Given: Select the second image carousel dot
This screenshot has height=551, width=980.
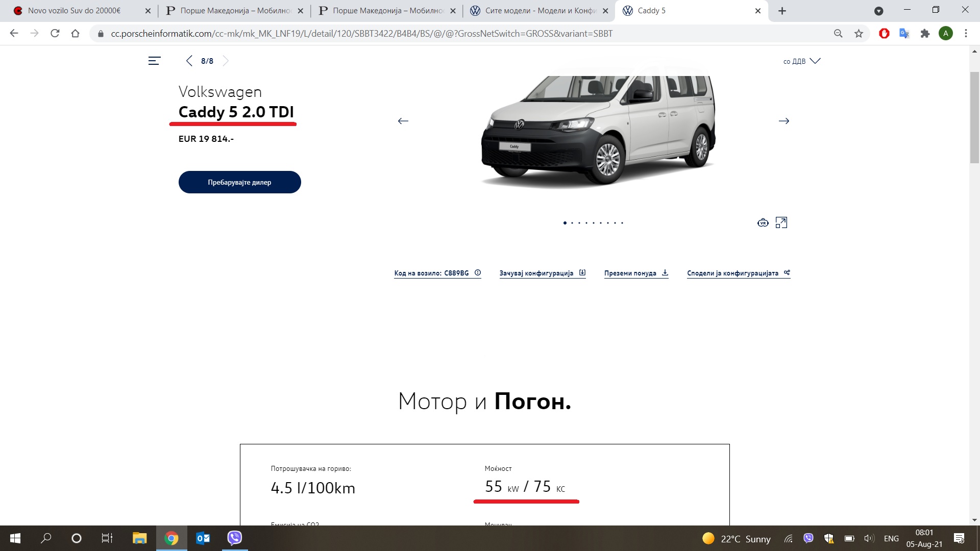Looking at the screenshot, I should (x=572, y=223).
